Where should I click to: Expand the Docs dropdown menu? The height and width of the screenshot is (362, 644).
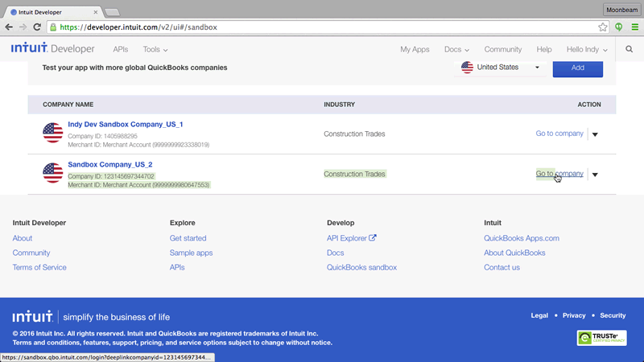tap(456, 49)
